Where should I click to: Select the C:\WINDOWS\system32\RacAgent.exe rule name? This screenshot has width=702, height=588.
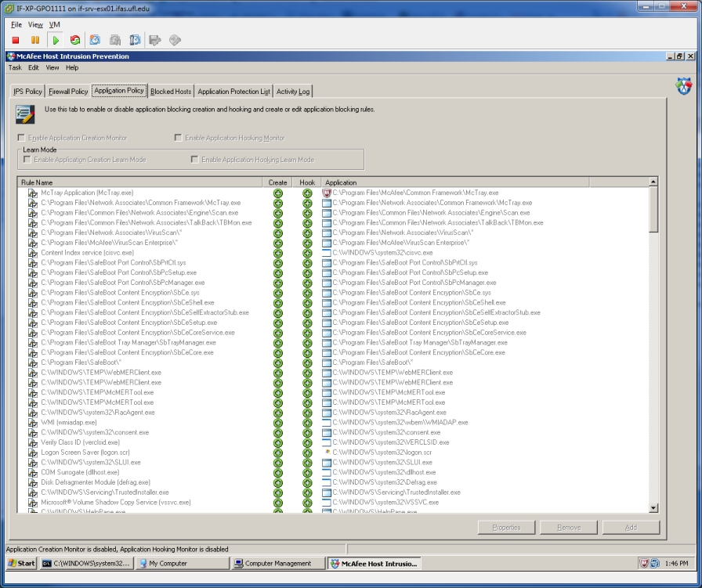pos(98,413)
